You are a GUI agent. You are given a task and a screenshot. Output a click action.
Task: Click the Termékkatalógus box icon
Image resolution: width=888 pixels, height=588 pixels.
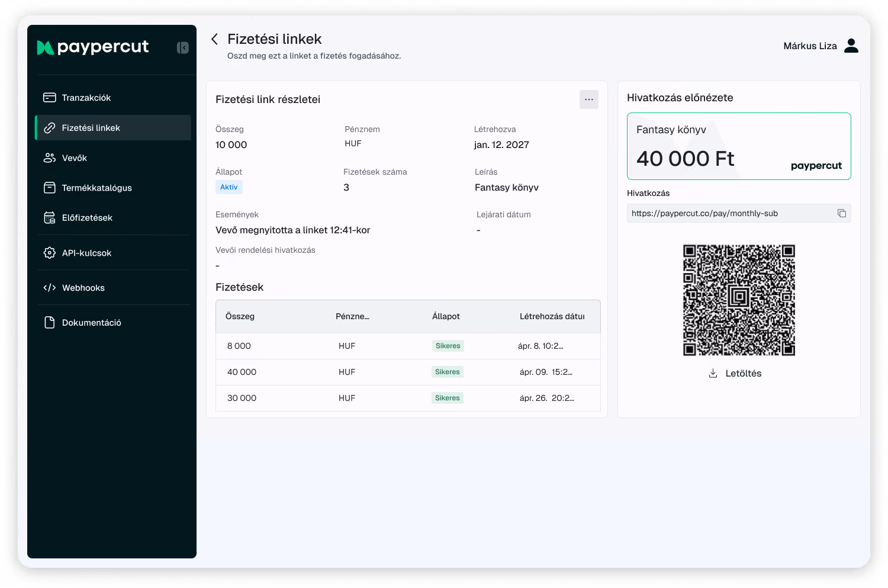pyautogui.click(x=50, y=188)
